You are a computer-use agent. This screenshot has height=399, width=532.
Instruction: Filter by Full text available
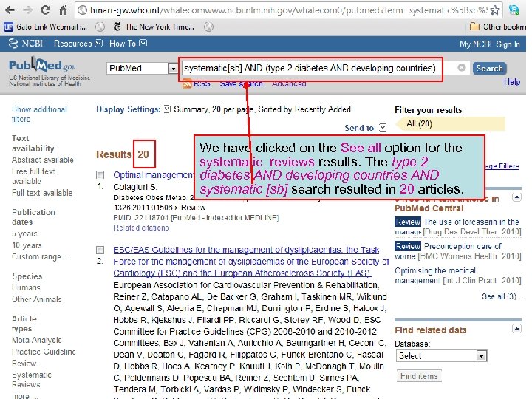[41, 193]
